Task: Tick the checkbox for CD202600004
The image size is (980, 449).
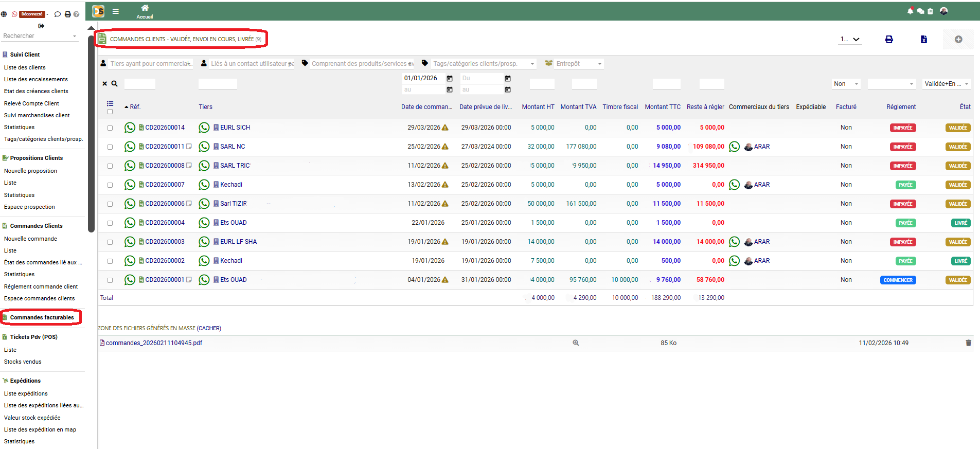Action: [110, 223]
